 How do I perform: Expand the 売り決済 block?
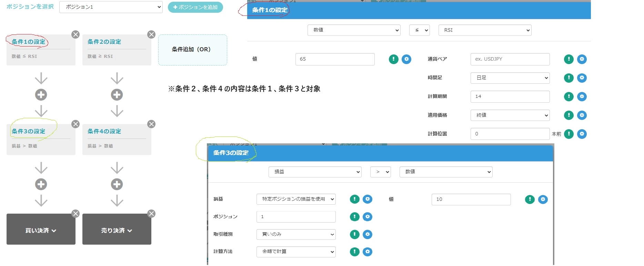click(x=117, y=231)
